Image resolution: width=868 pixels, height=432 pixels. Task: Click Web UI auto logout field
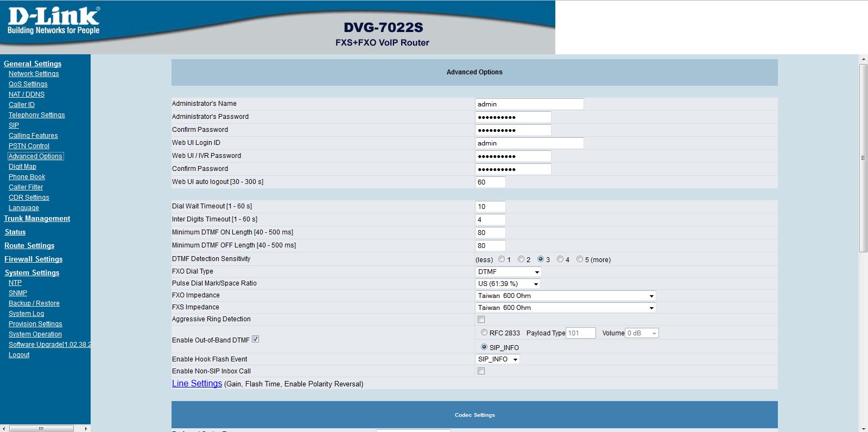click(490, 182)
